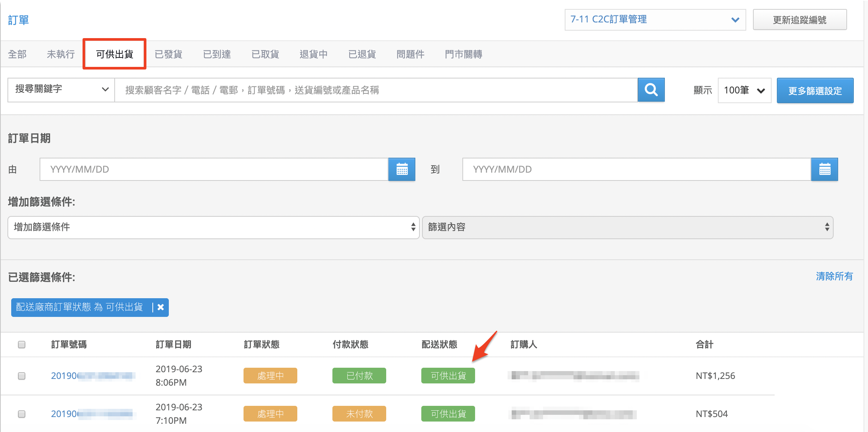Click the 更多篩選設定 button
The image size is (868, 432).
point(815,90)
